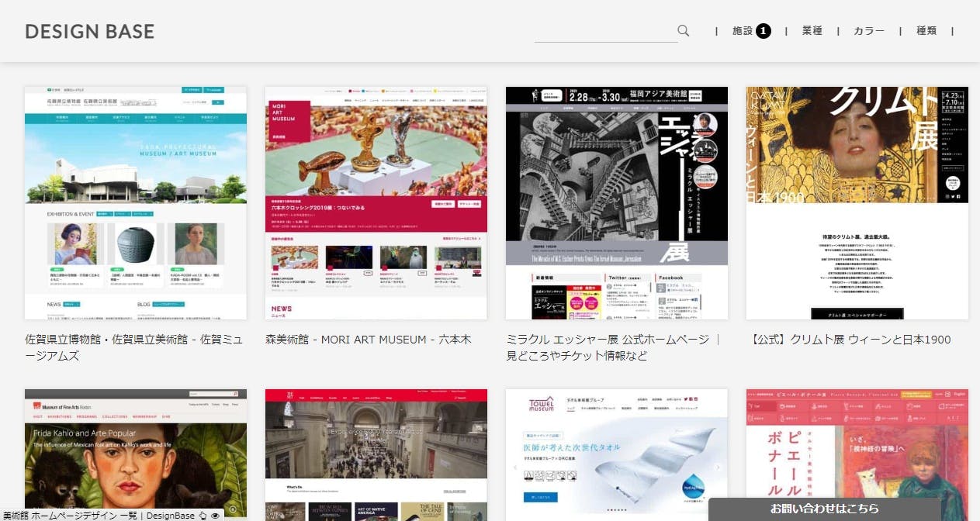This screenshot has height=521, width=980.
Task: Open the 佐賀県立博物館 site thumbnail
Action: [136, 203]
